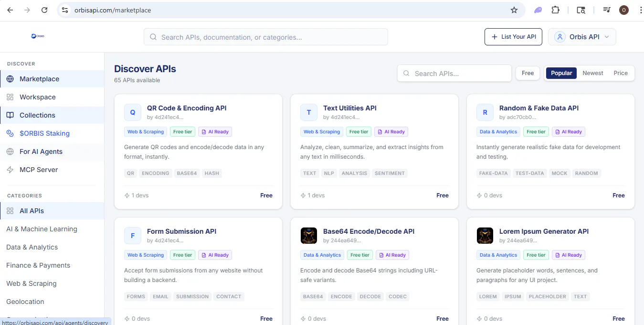Open the Random & Fake Data API title
The height and width of the screenshot is (325, 644).
(539, 108)
